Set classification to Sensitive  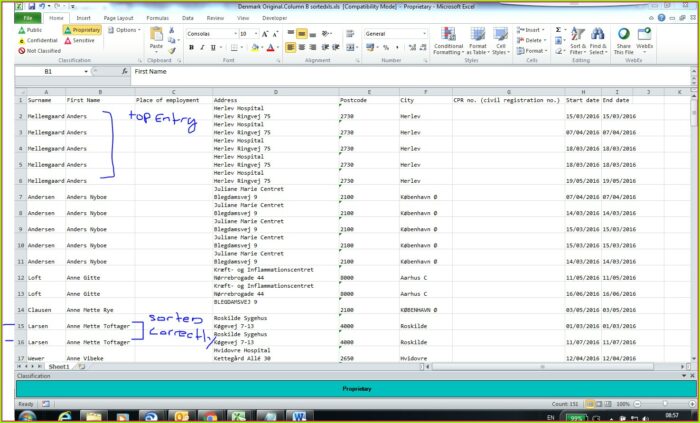tap(79, 41)
